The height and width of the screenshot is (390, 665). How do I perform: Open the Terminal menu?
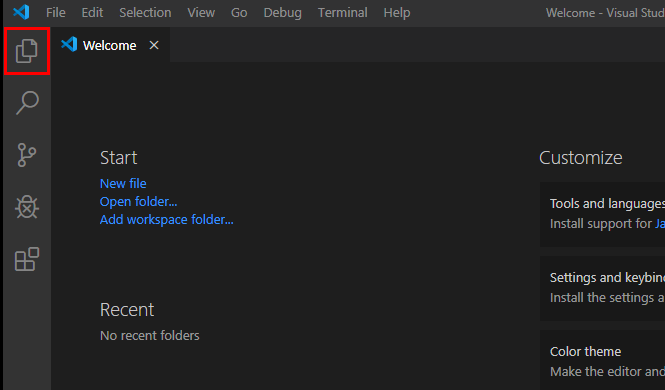pos(343,13)
